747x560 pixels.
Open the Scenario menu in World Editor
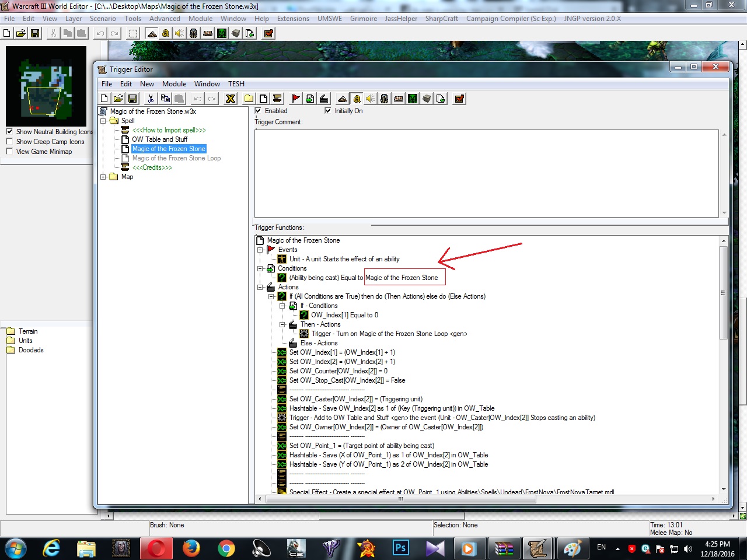(x=103, y=19)
